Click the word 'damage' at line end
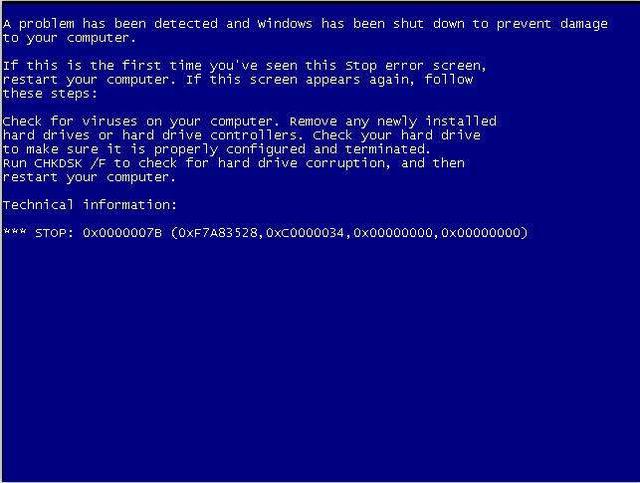 584,24
